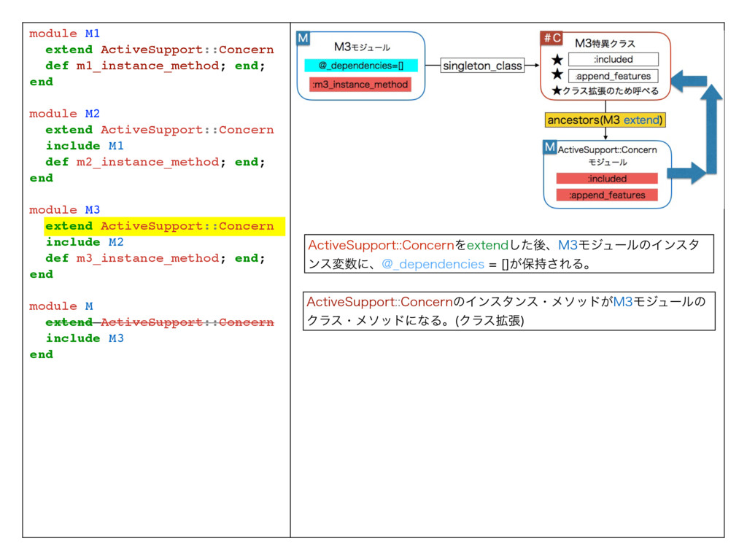Click the 'end' closing module M1
The width and height of the screenshot is (747, 560).
click(x=42, y=82)
